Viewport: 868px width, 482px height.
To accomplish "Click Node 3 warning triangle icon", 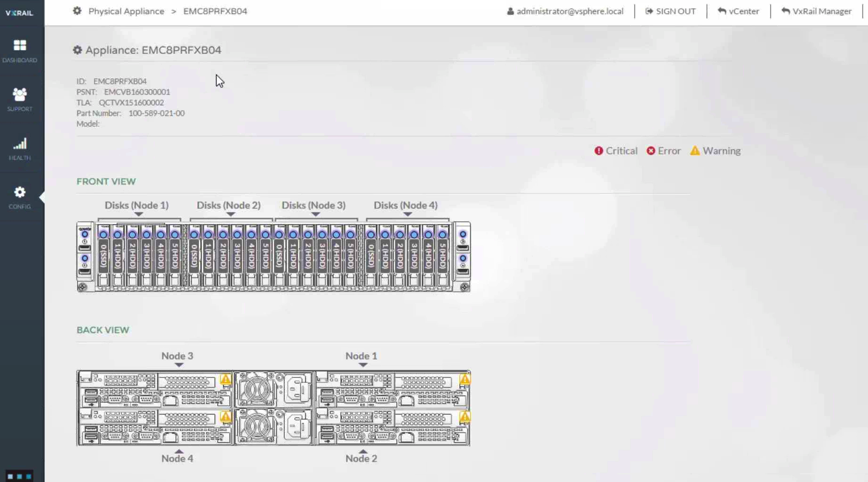I will tap(226, 379).
